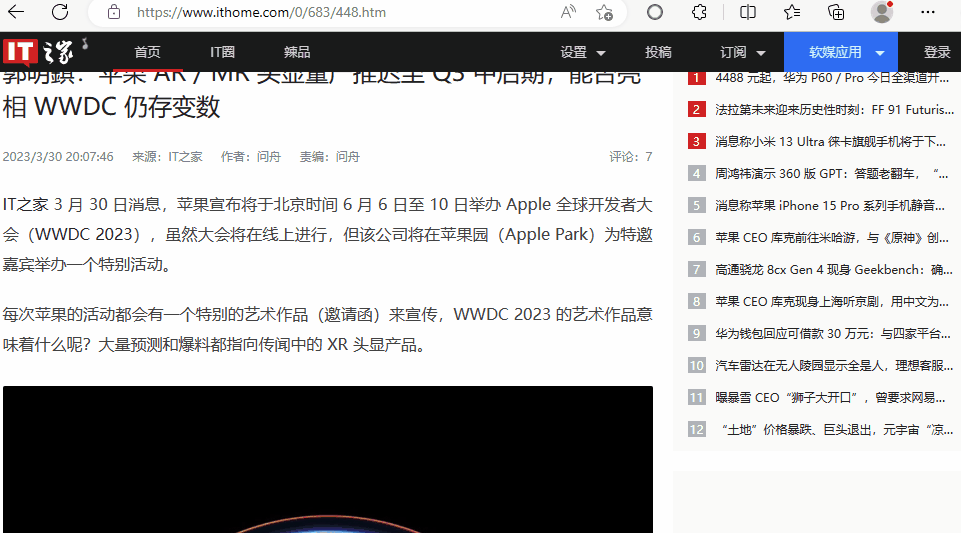Click the circular icon after the address bar

point(655,12)
